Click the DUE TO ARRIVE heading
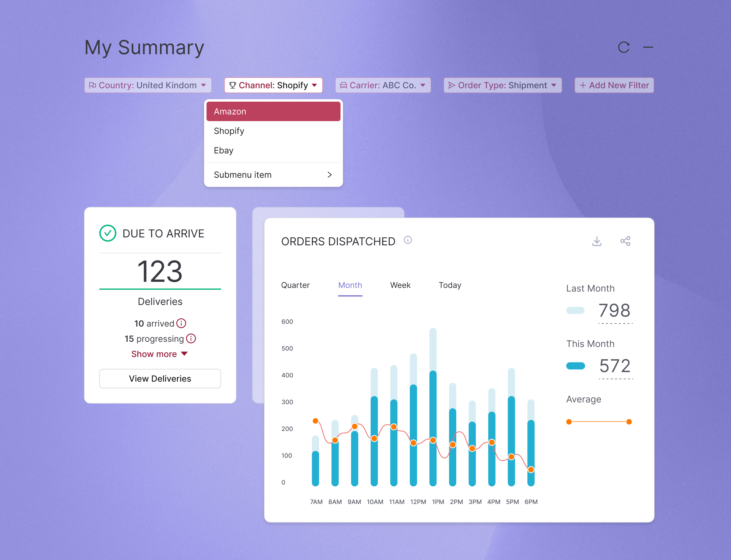This screenshot has width=731, height=560. click(163, 234)
